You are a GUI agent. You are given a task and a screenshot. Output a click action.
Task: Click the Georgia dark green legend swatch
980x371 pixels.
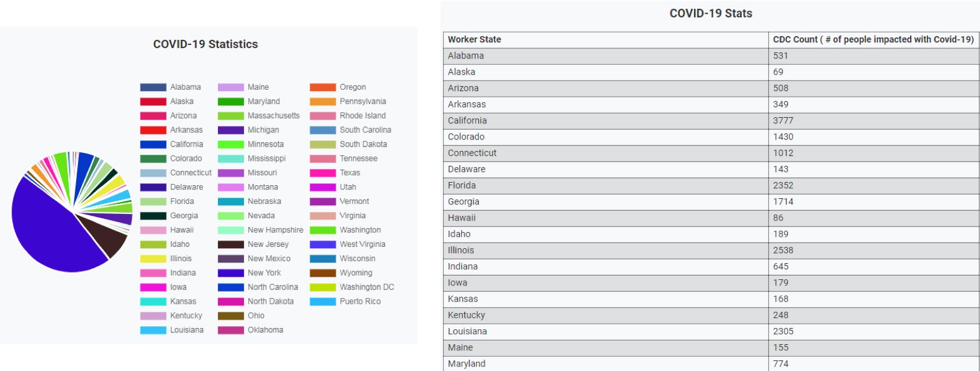(153, 216)
